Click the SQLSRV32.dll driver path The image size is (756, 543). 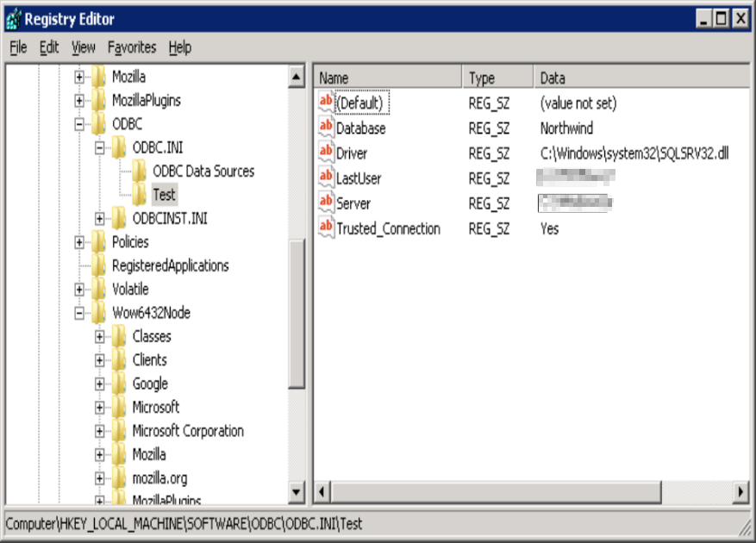[634, 153]
